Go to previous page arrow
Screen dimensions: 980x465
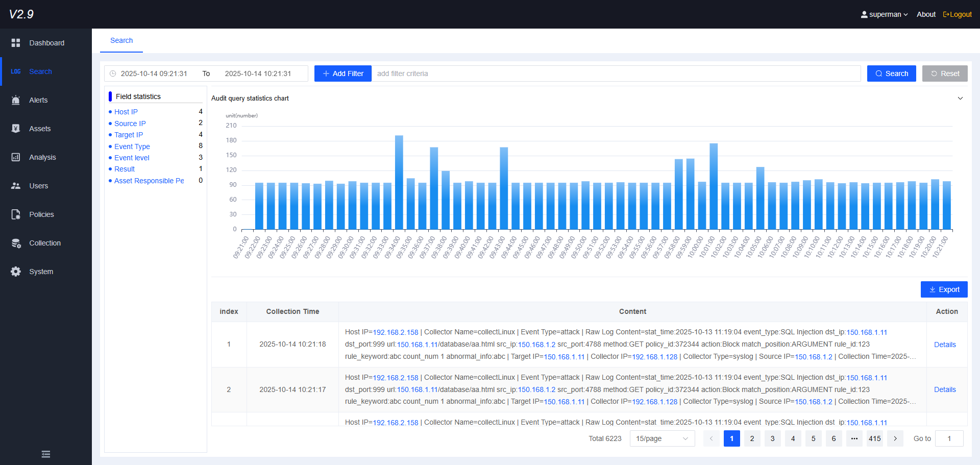coord(712,438)
